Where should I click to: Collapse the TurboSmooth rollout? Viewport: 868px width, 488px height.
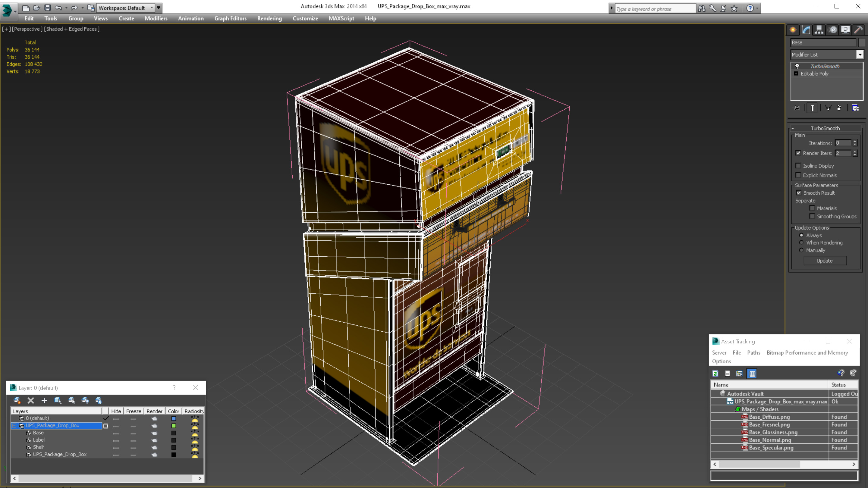(x=793, y=128)
